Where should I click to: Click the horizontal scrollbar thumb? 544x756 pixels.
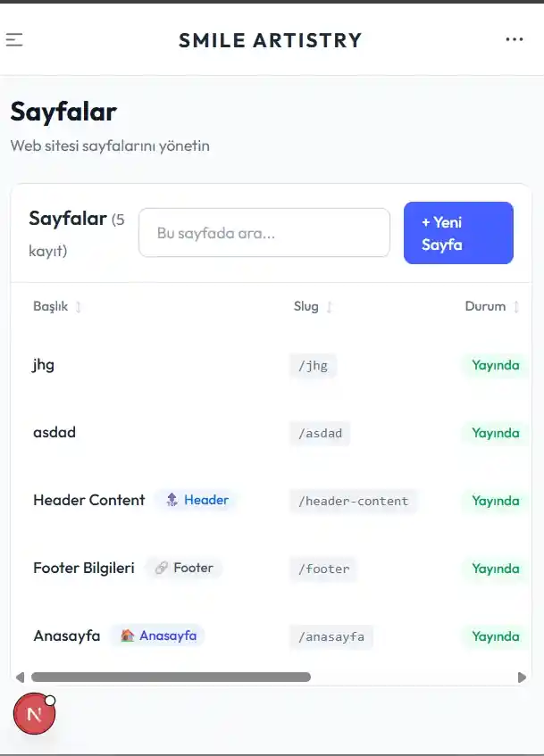171,677
